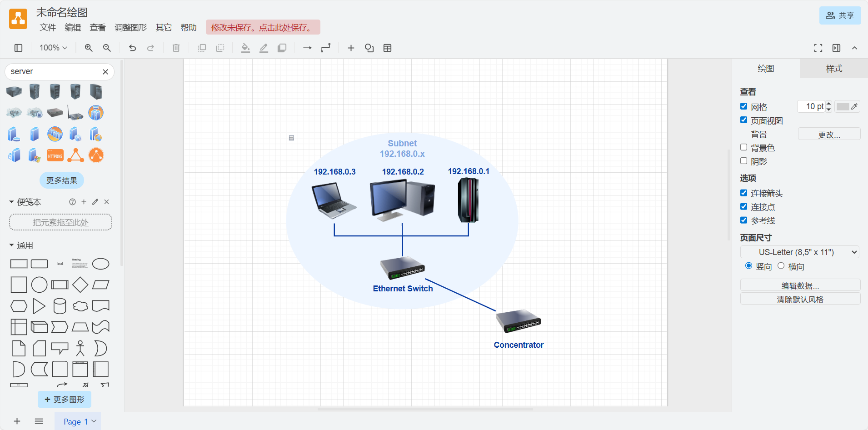Select the HTTPDNS orange shape

click(x=55, y=155)
